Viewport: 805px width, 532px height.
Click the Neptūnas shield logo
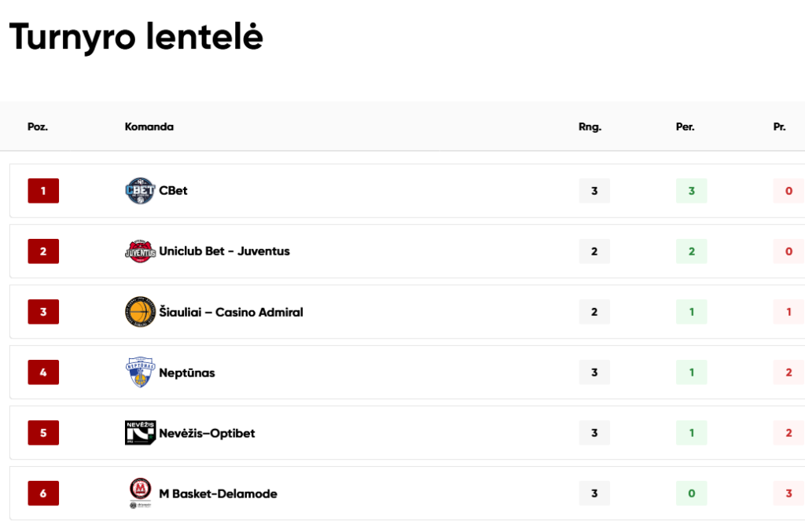140,372
